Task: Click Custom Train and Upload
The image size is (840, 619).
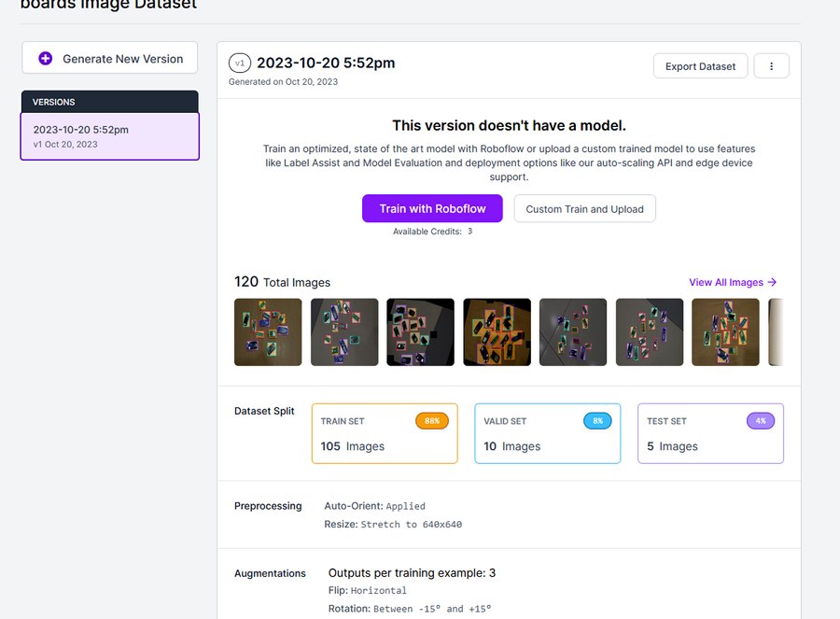Action: [x=584, y=208]
